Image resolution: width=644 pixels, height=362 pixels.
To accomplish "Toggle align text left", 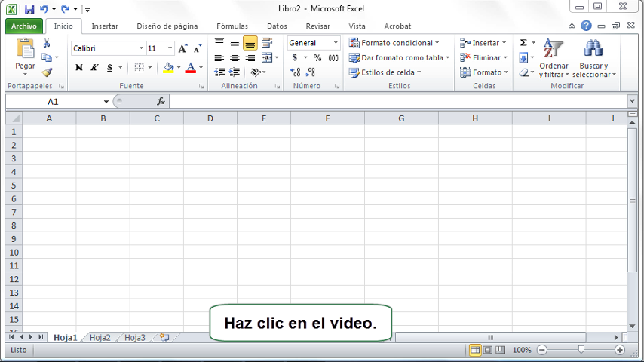I will pos(219,57).
